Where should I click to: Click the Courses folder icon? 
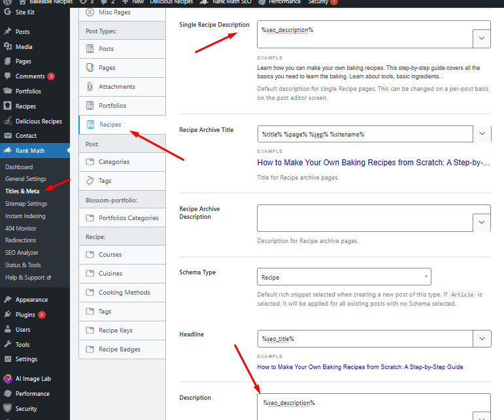pos(90,255)
